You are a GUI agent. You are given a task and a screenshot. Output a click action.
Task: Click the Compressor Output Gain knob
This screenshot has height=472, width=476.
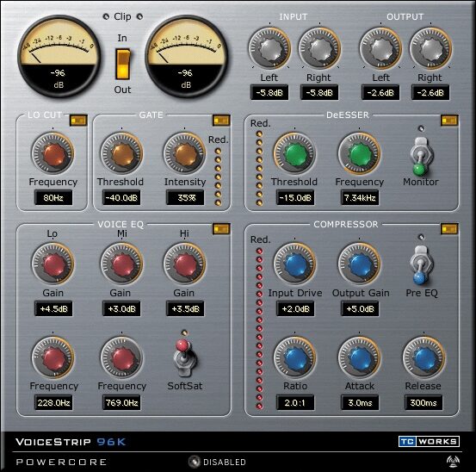[x=359, y=264]
